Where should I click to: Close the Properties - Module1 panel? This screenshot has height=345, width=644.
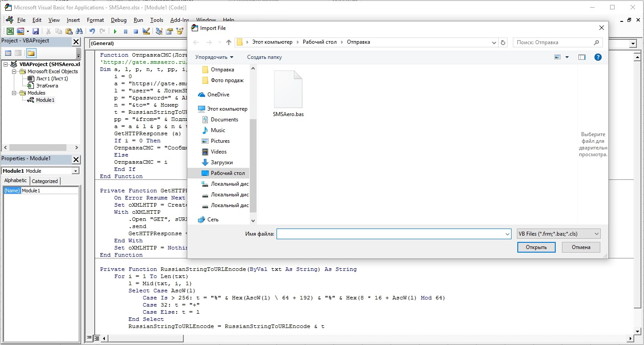point(76,159)
